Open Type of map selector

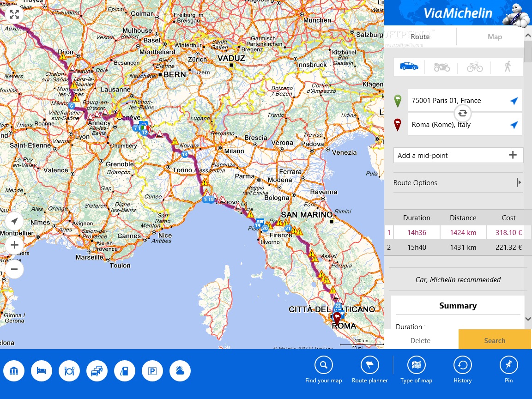(x=416, y=370)
